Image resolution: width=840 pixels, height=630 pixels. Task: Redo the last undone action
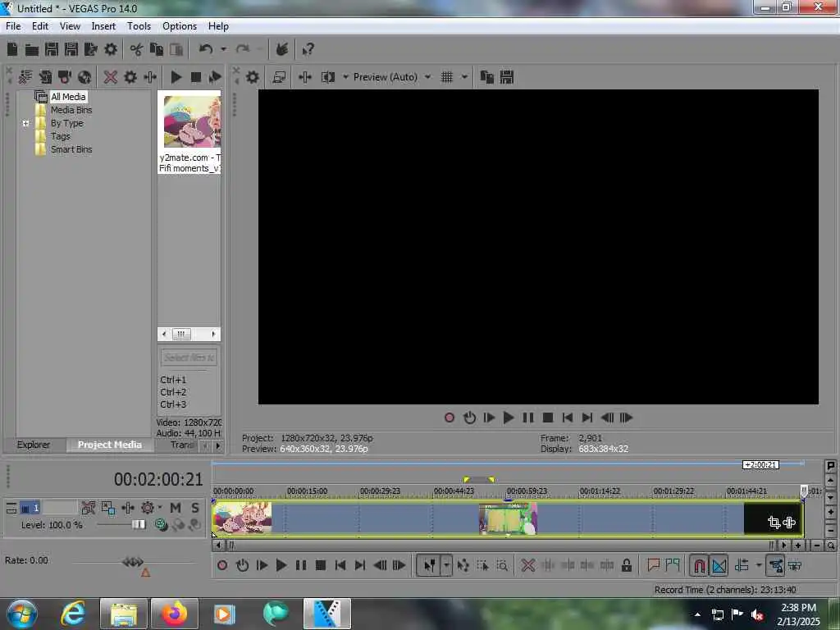tap(243, 49)
